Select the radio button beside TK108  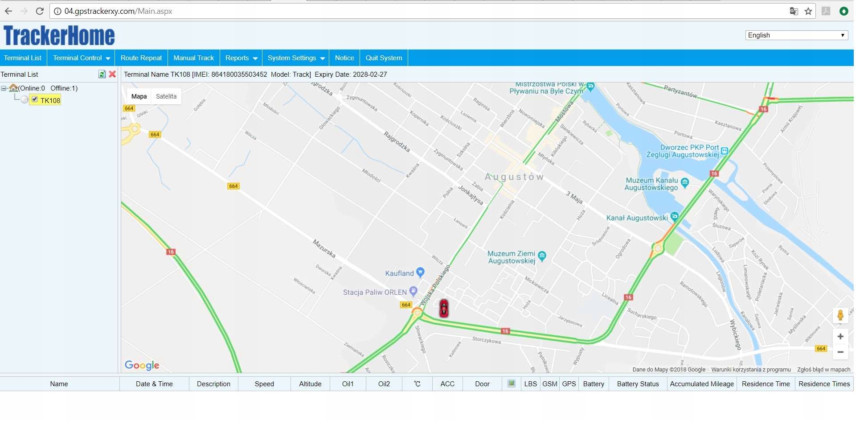pos(25,99)
